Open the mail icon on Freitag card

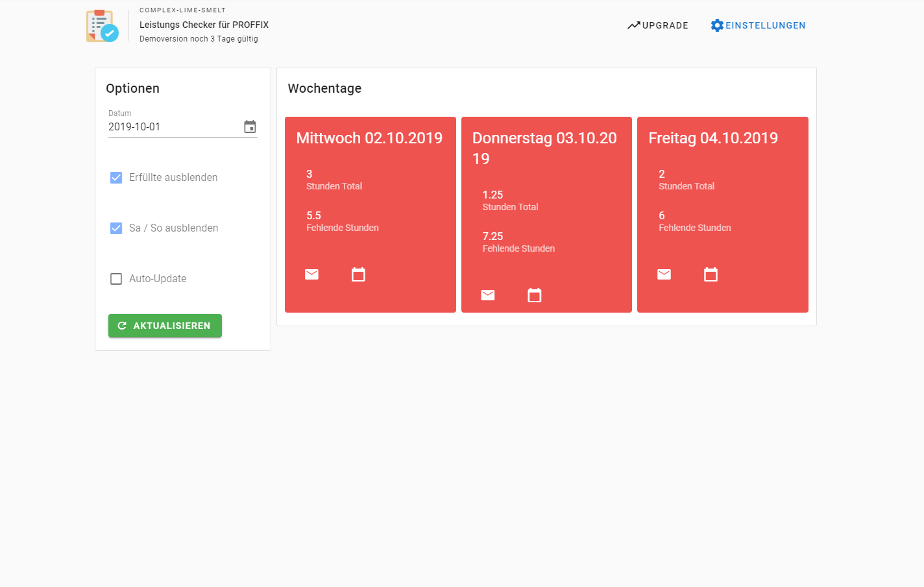click(664, 274)
